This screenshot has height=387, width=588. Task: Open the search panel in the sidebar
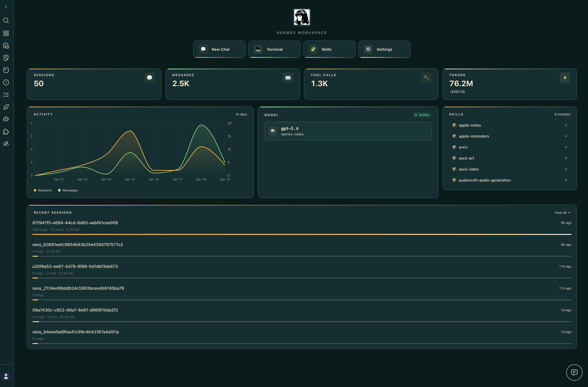(6, 21)
